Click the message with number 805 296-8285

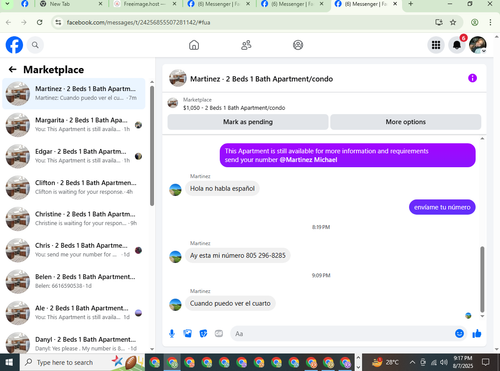coord(238,256)
